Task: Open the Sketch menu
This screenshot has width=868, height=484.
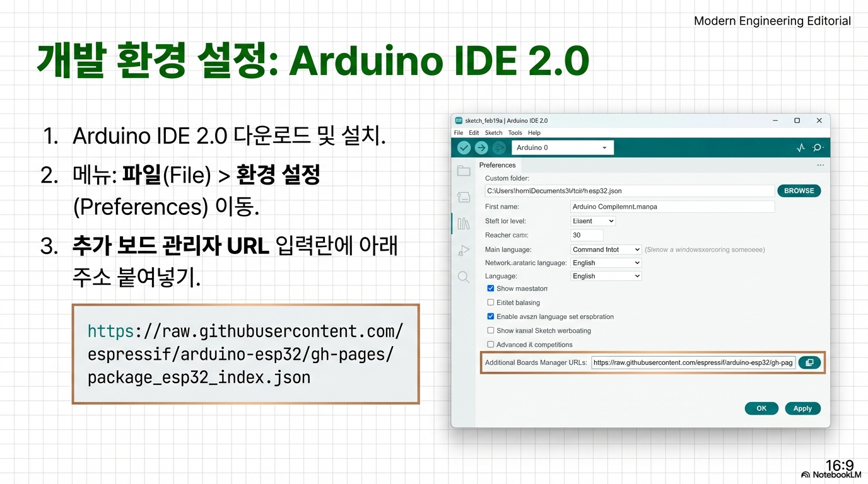Action: pos(493,133)
